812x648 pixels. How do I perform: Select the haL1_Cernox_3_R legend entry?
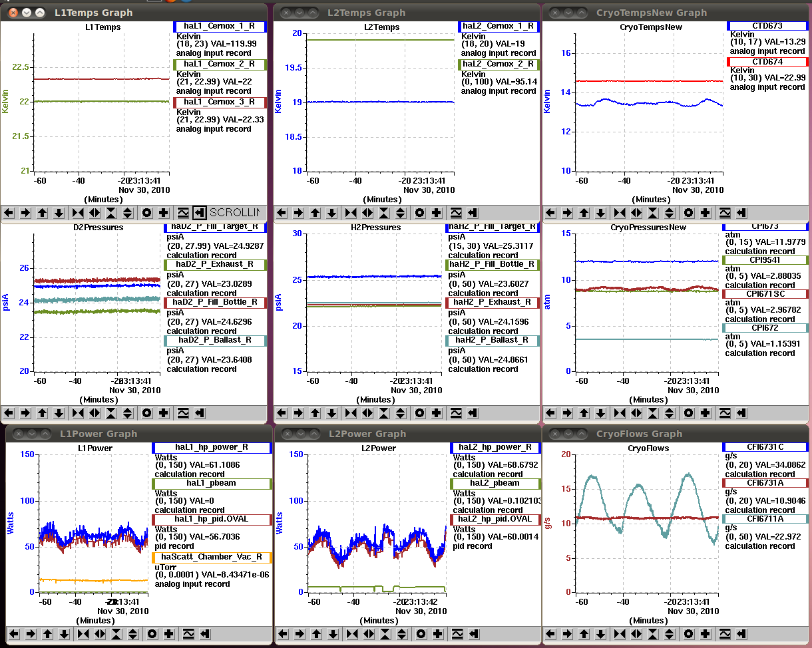tap(220, 102)
